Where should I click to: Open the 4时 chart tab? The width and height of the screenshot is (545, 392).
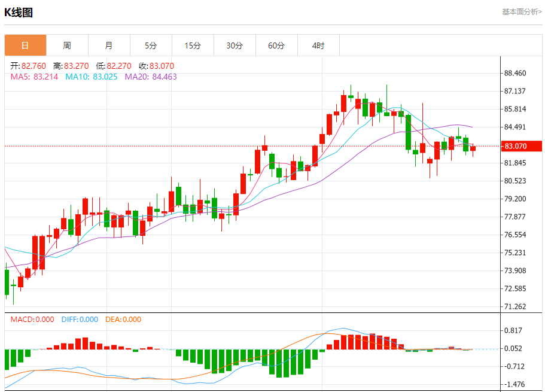pos(318,45)
